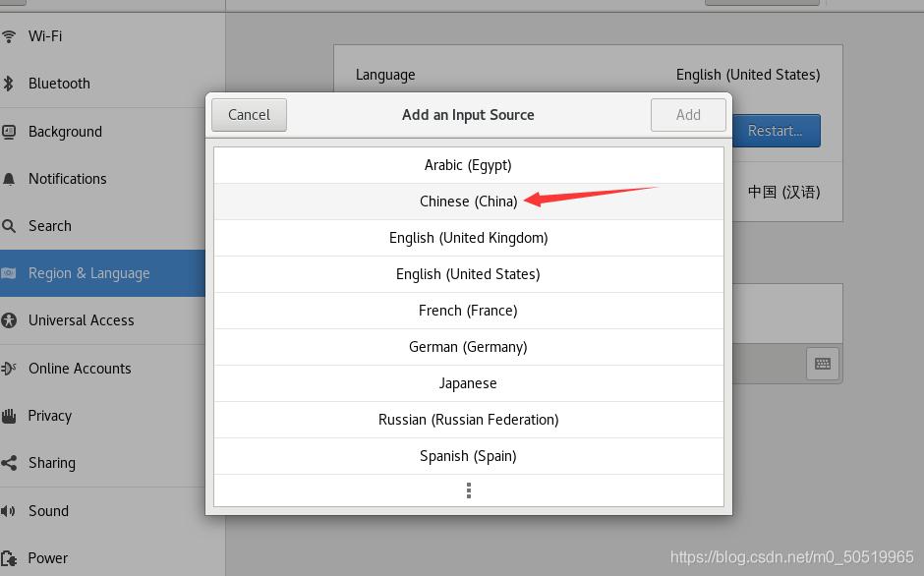Click the Sound speaker icon
Image resolution: width=924 pixels, height=576 pixels.
(8, 510)
